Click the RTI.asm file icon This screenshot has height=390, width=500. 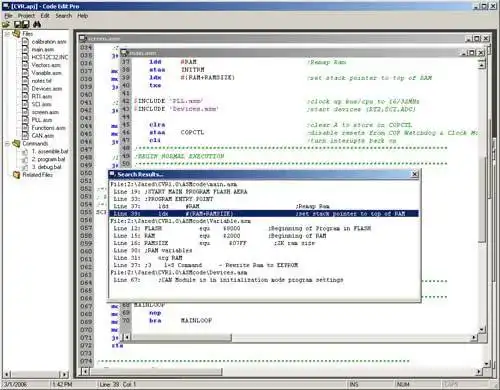(26, 96)
